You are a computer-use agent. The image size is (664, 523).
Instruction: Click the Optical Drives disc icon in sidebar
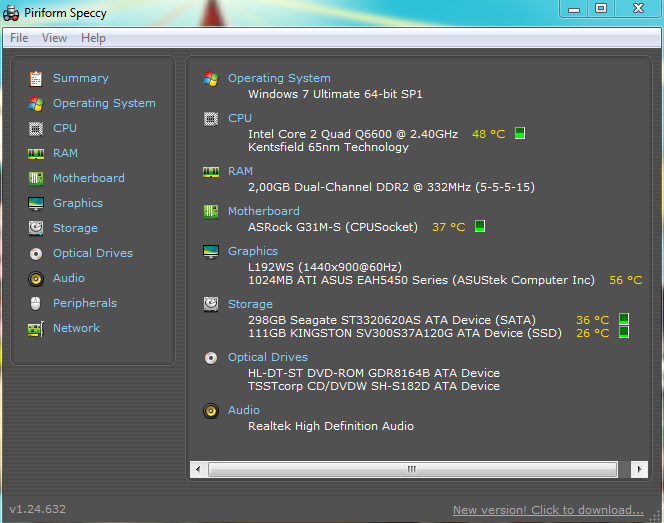tap(36, 254)
